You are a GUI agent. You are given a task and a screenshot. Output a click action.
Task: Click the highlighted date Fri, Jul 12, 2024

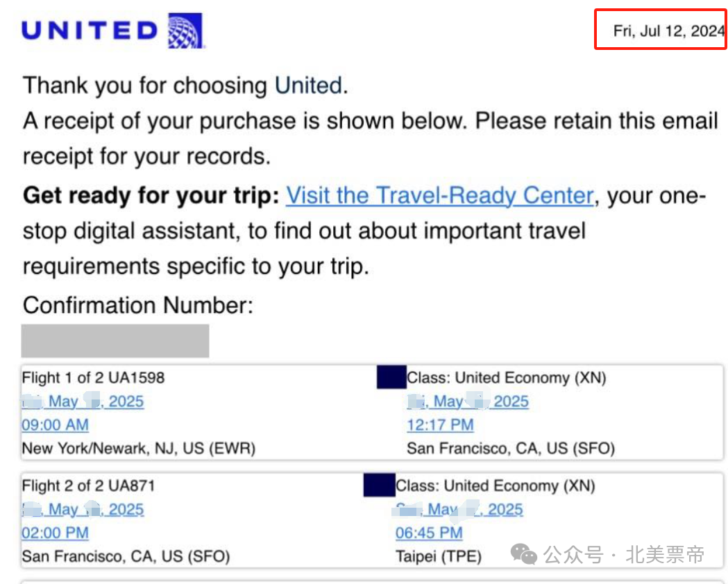tap(669, 31)
